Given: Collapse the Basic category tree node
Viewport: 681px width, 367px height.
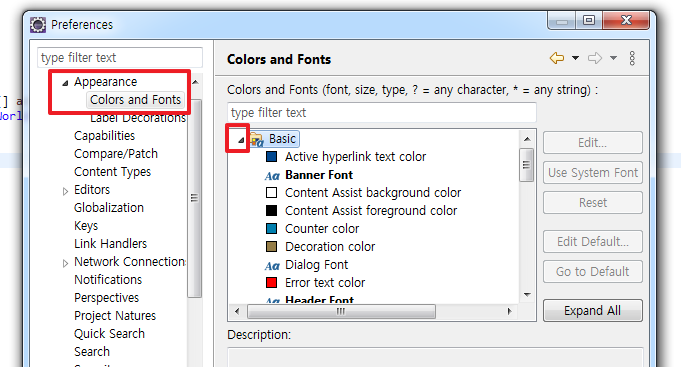Looking at the screenshot, I should (241, 140).
